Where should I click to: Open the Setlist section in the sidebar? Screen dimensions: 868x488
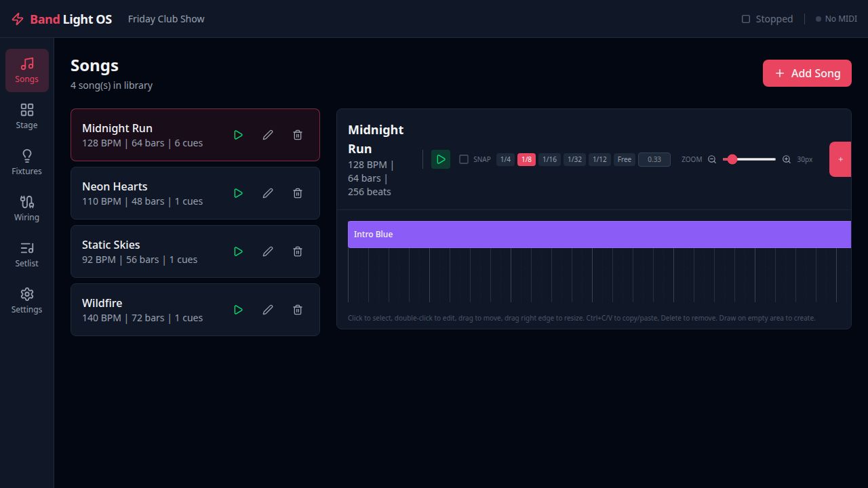pyautogui.click(x=27, y=255)
